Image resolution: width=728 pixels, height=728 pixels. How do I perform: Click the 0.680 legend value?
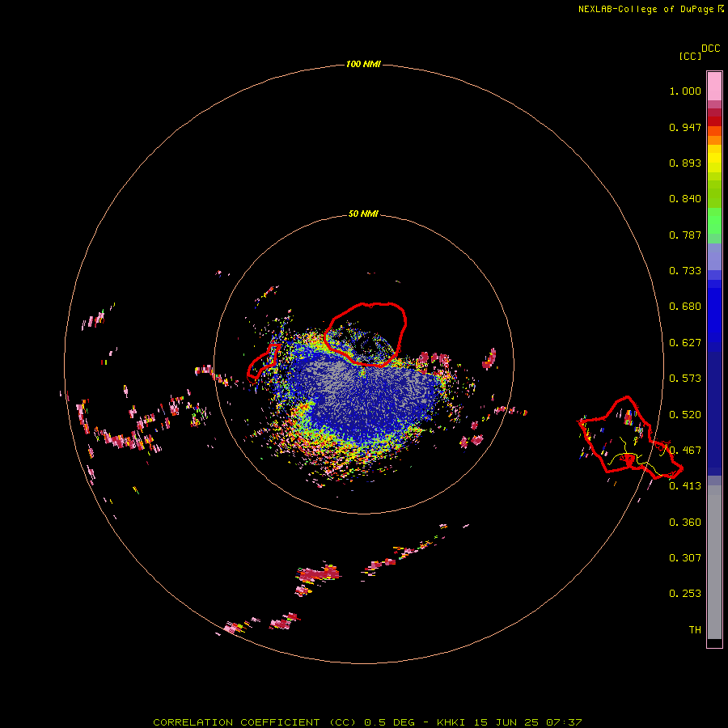coord(685,307)
